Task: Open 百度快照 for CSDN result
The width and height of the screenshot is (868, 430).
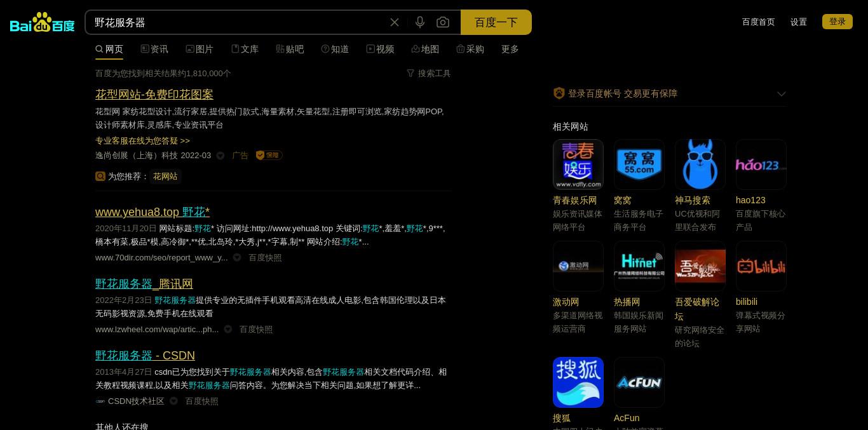Action: (x=201, y=401)
